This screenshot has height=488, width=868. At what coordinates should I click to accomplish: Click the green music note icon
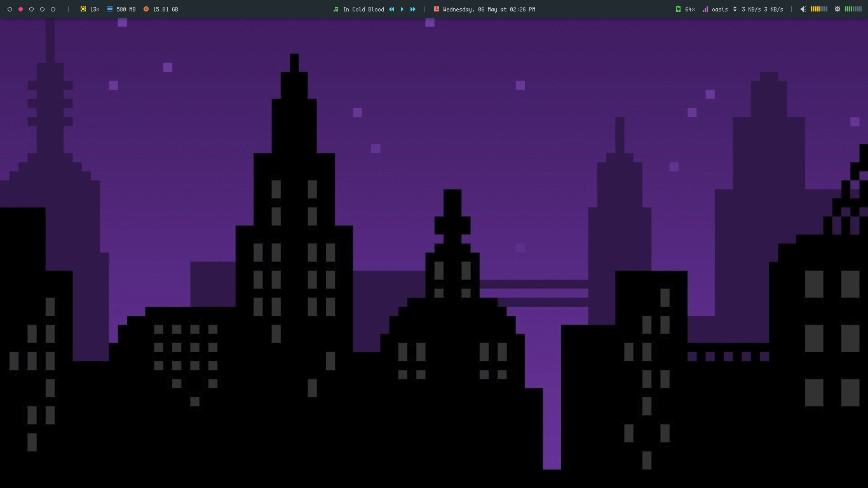point(336,9)
